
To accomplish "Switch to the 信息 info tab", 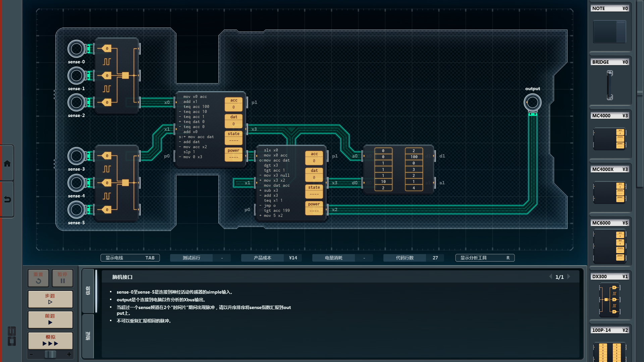I will click(88, 291).
